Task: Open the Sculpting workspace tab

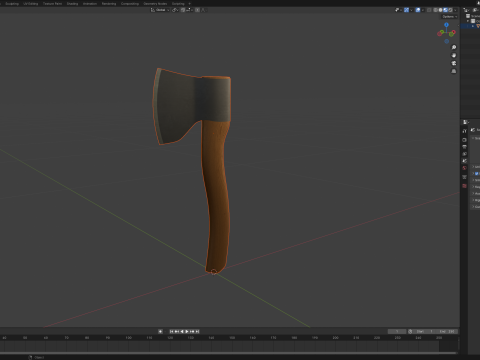Action: pyautogui.click(x=12, y=4)
